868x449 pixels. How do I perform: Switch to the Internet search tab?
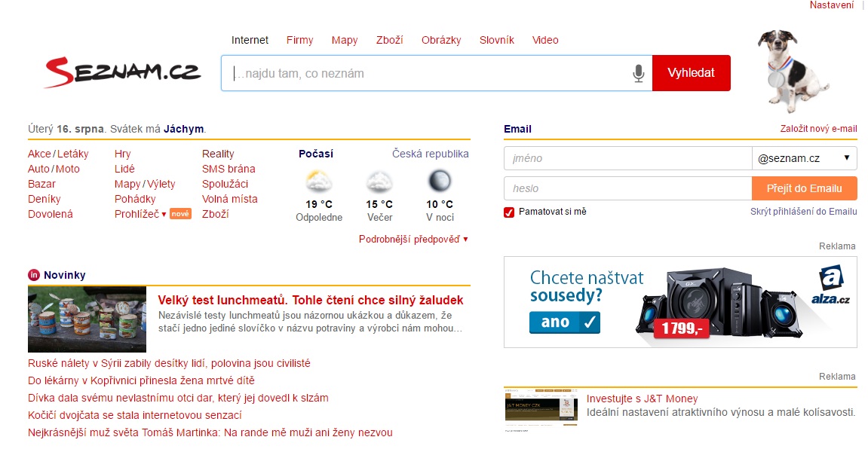coord(250,40)
